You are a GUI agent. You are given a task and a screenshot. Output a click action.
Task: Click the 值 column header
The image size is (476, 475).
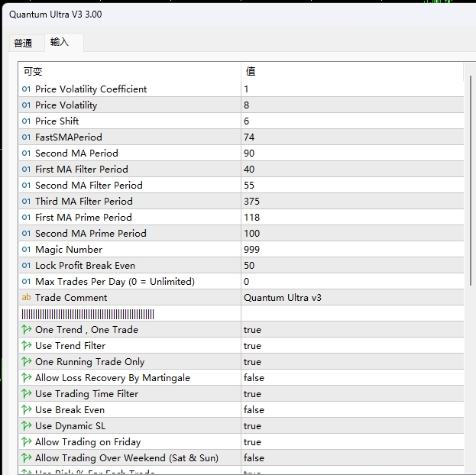point(351,72)
